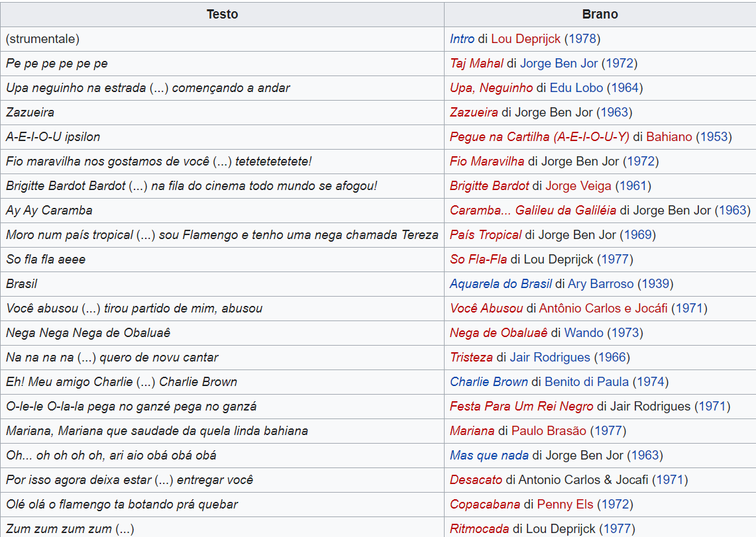Open the Mas que nada link
Screen dimensions: 756x537
[489, 456]
